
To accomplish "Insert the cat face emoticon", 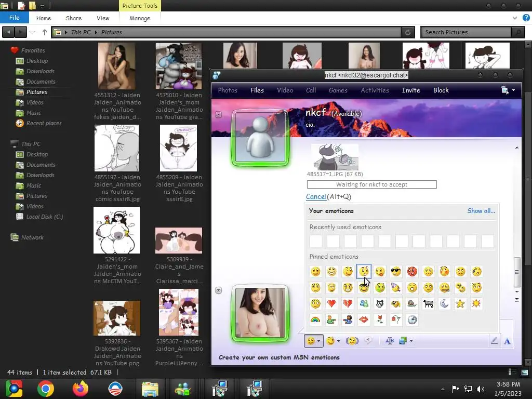I will [380, 303].
